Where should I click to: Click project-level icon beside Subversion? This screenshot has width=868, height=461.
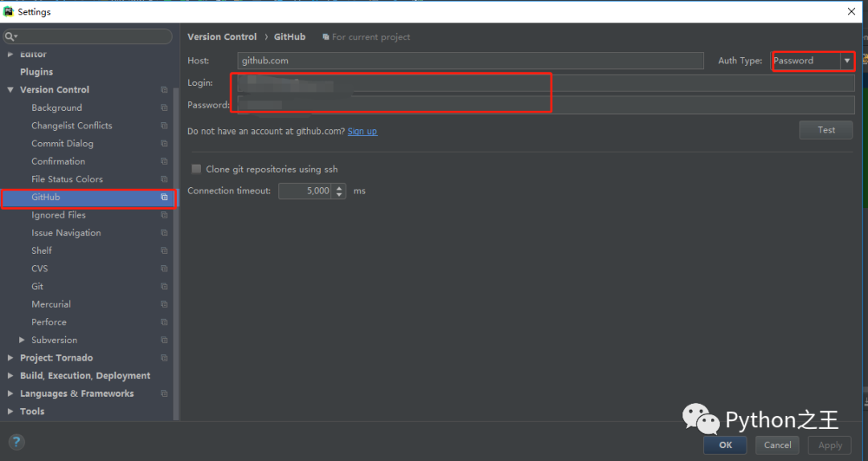tap(164, 341)
